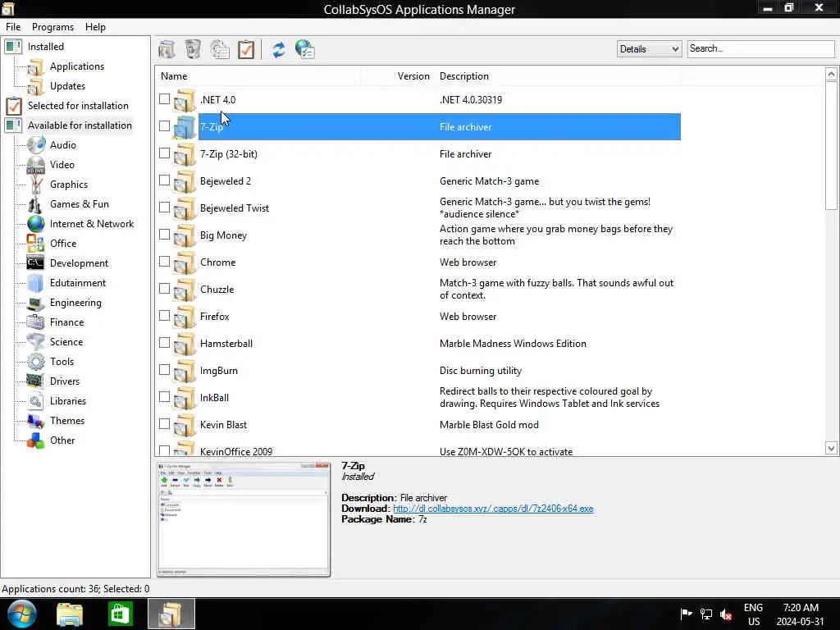Open the Audio category
Screen dimensions: 840x630
[x=62, y=144]
